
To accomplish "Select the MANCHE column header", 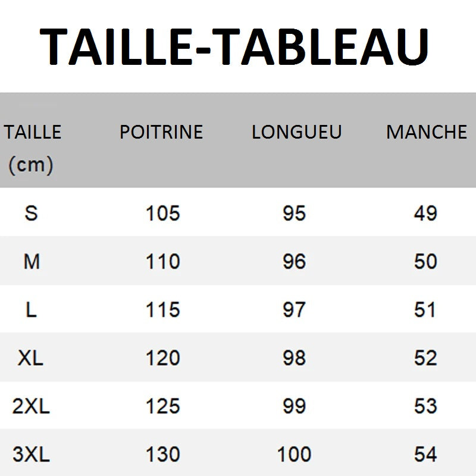I will click(x=427, y=131).
